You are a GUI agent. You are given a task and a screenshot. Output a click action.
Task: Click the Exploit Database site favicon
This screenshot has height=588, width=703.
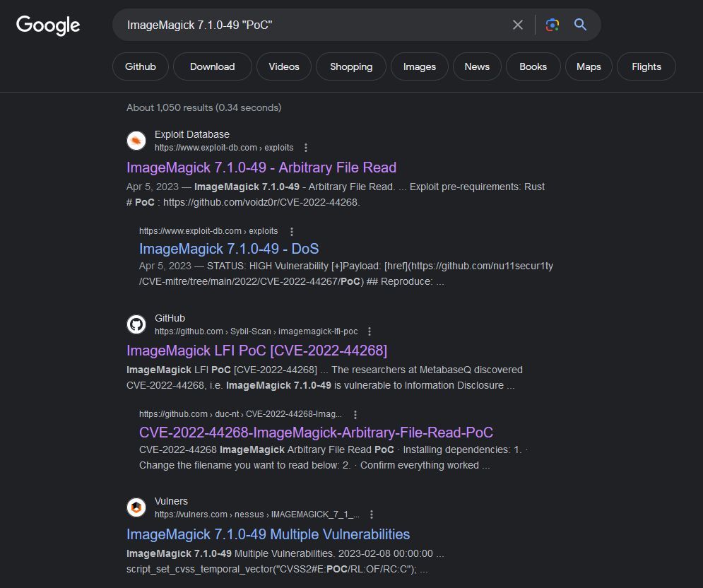click(136, 141)
